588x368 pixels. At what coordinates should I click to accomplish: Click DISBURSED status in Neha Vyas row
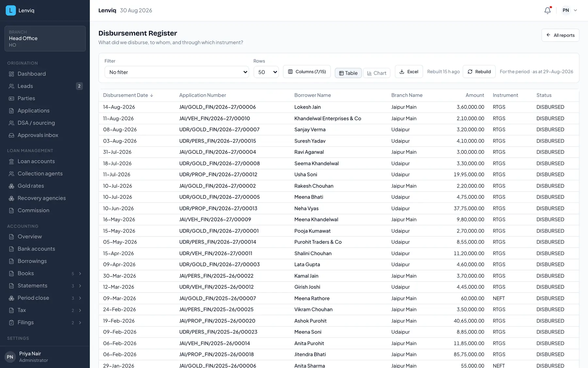coord(550,208)
